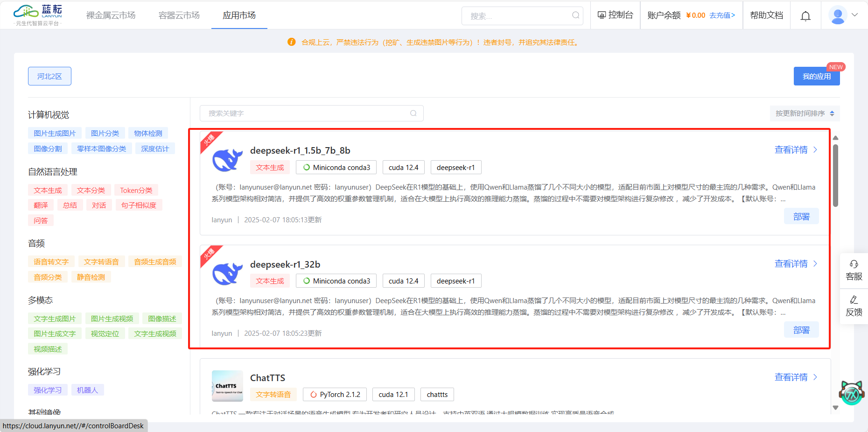Viewport: 868px width, 432px height.
Task: Filter by 图片分类 tag
Action: click(105, 134)
